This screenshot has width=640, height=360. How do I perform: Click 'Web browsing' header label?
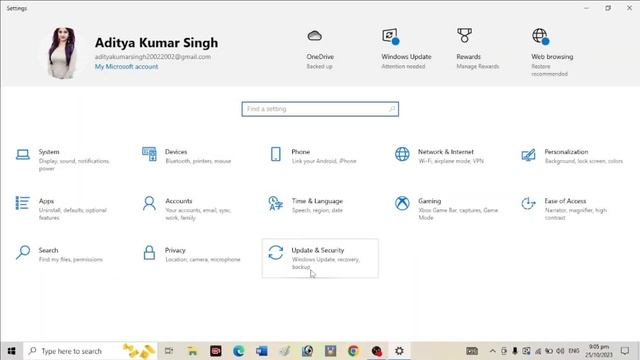tap(552, 57)
